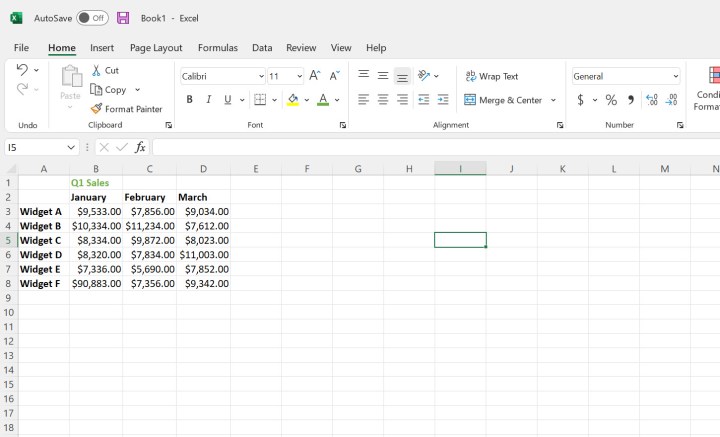Click the Percent Style icon
720x437 pixels.
[x=611, y=100]
